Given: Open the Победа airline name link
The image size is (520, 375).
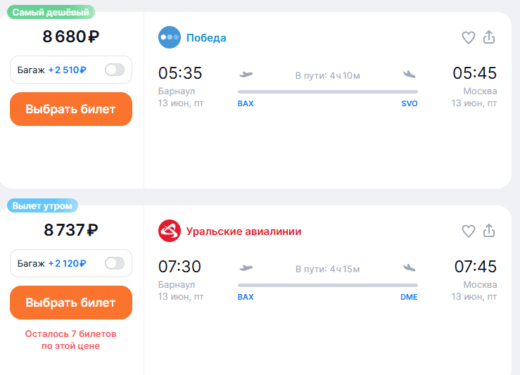Looking at the screenshot, I should click(206, 38).
